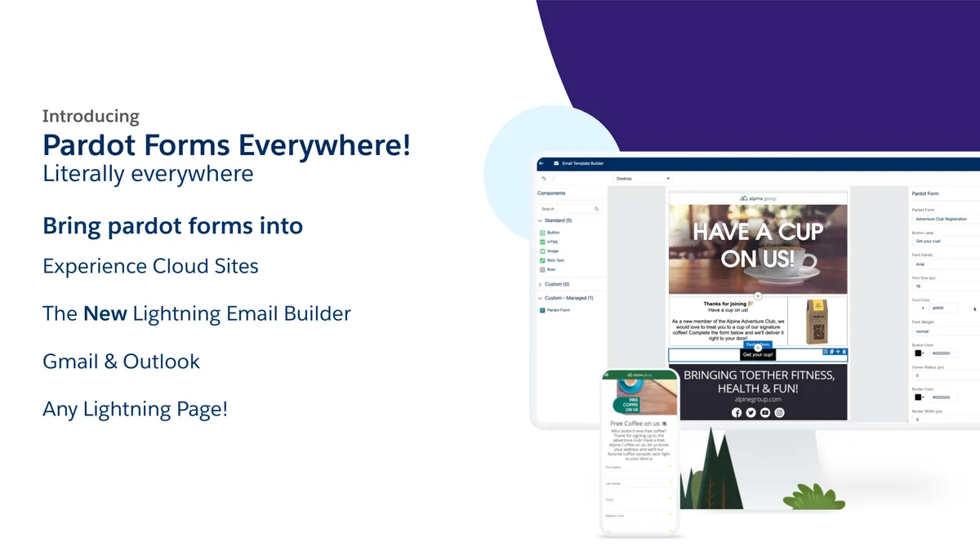This screenshot has height=551, width=980.
Task: Click the Border Width field
Action: coord(946,420)
